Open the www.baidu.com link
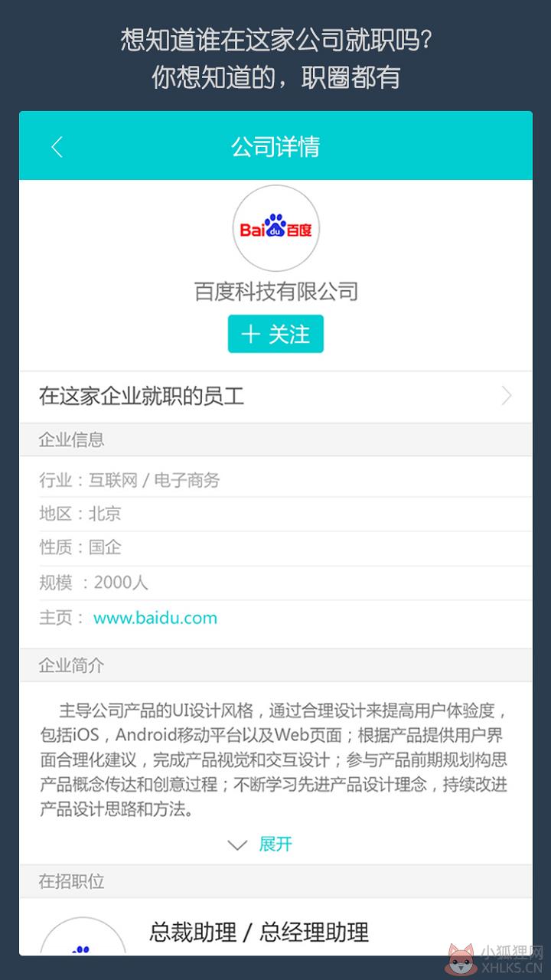Viewport: 551px width, 980px height. coord(155,618)
